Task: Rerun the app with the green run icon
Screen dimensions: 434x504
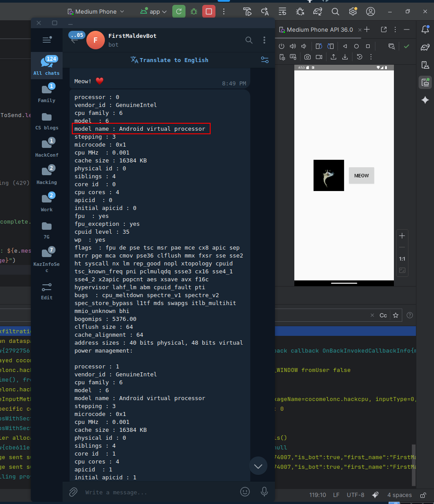Action: point(179,12)
